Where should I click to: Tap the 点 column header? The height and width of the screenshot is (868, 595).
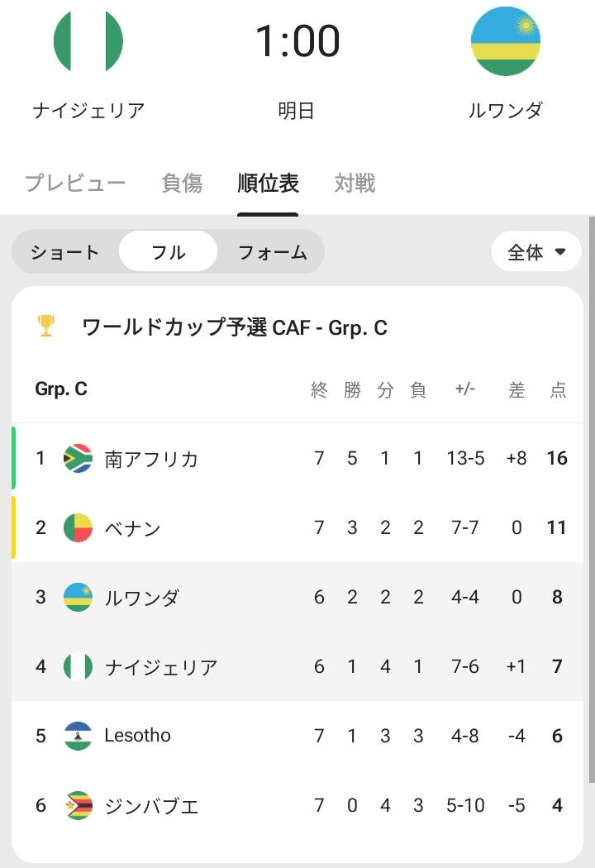(x=558, y=390)
